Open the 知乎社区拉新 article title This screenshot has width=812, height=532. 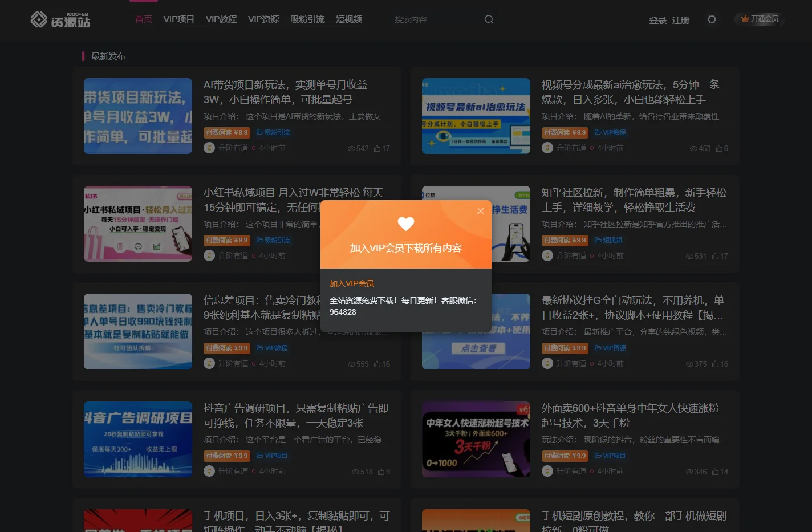pos(634,200)
